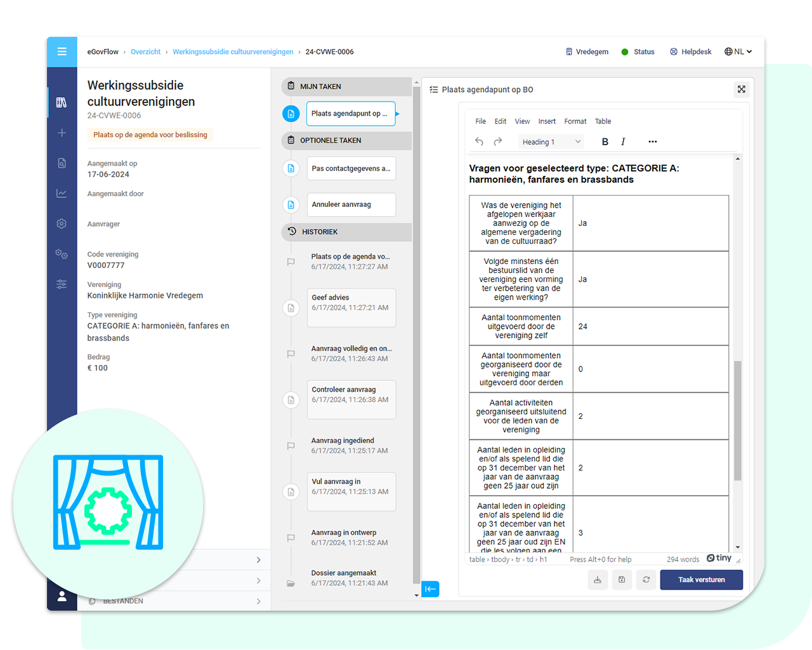Open the Table menu in editor
This screenshot has height=650, width=812.
603,121
